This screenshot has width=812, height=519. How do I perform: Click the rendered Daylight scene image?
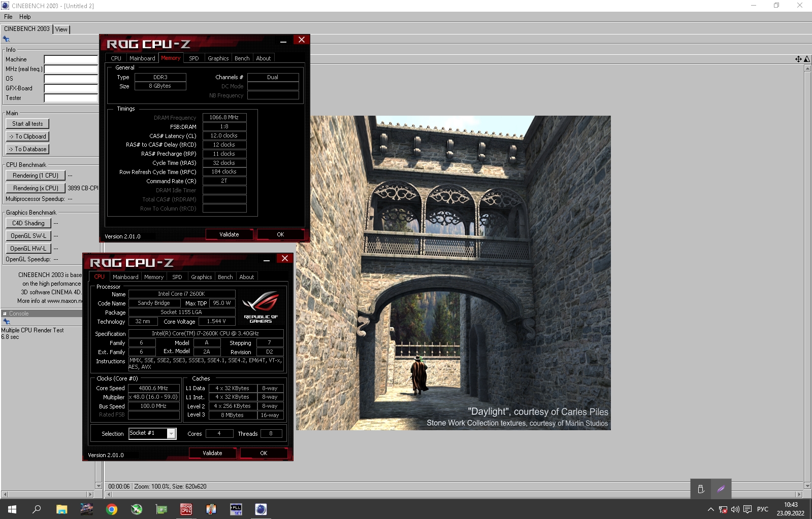453,273
